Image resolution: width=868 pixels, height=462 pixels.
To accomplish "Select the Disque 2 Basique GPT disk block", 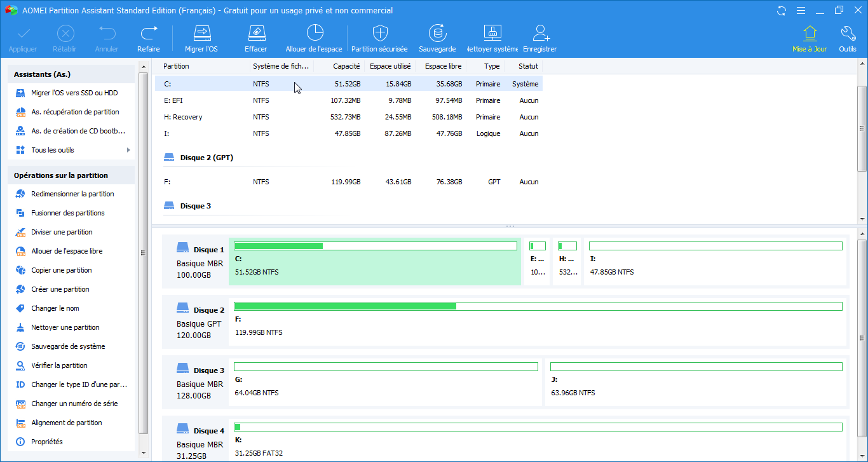I will [195, 322].
